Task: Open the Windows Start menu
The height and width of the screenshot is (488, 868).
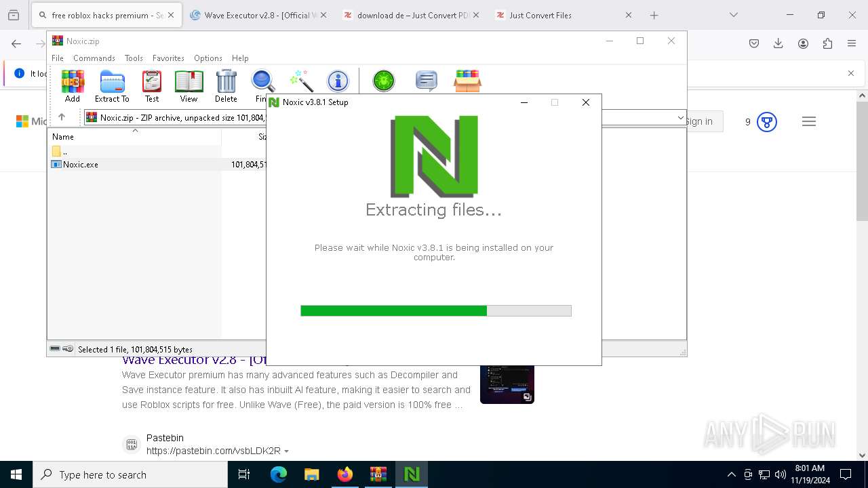Action: click(16, 474)
